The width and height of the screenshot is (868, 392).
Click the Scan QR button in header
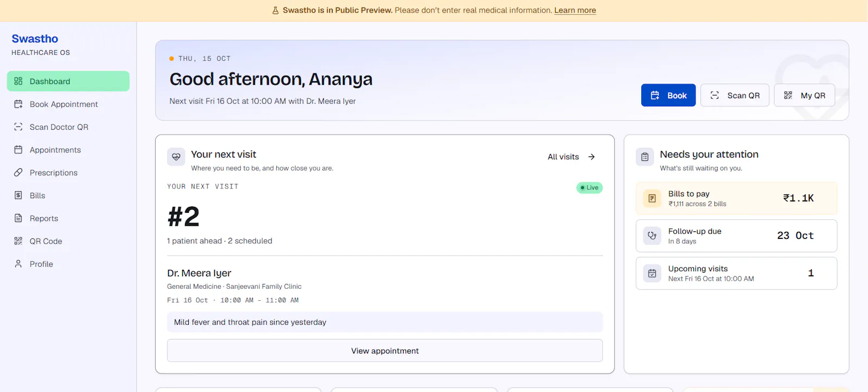[735, 96]
